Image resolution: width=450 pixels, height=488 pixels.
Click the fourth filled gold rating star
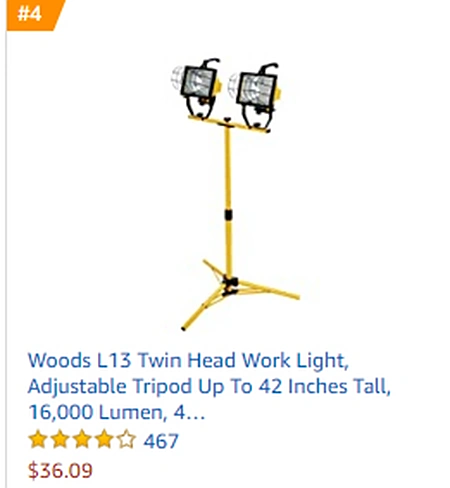pyautogui.click(x=104, y=439)
